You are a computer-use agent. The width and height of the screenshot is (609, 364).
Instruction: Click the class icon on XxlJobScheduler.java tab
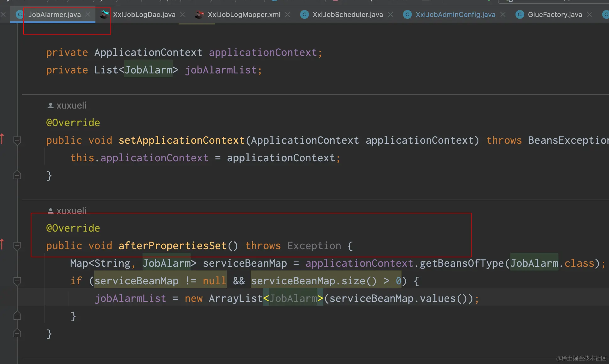pyautogui.click(x=304, y=14)
